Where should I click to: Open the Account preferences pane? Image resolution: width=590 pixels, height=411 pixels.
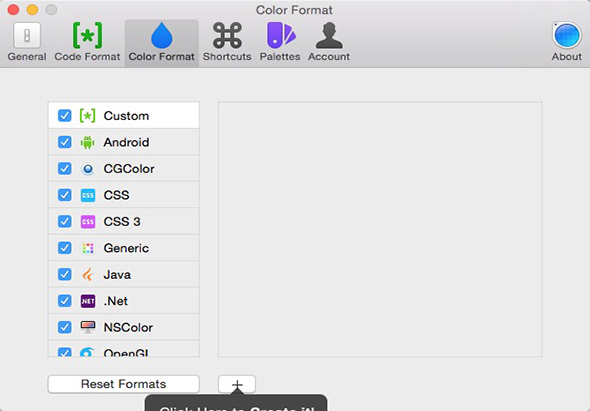(329, 42)
